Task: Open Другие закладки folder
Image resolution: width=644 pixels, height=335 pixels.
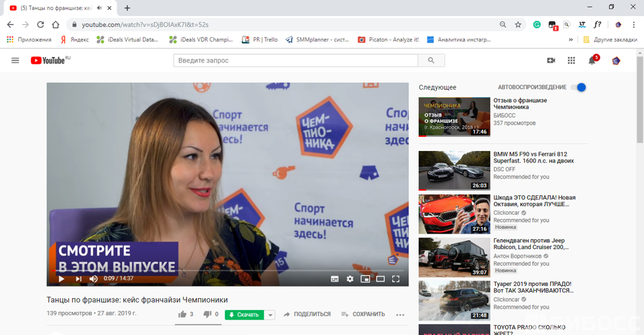Action: [610, 40]
